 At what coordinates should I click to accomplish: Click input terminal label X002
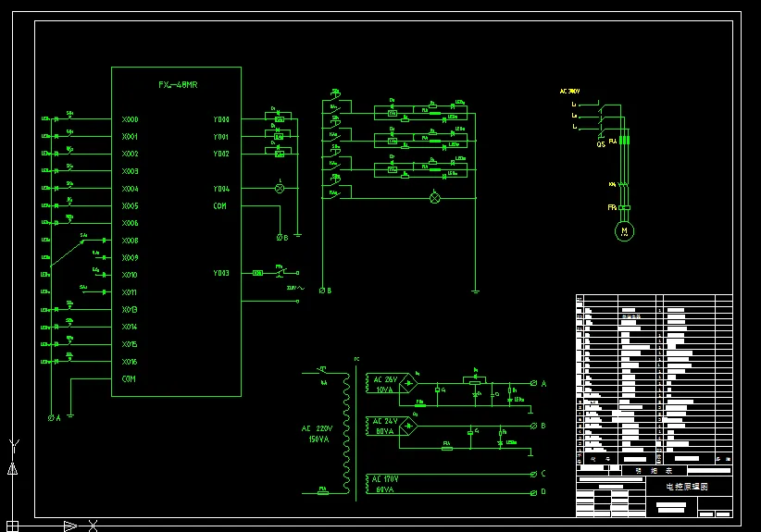pyautogui.click(x=130, y=154)
